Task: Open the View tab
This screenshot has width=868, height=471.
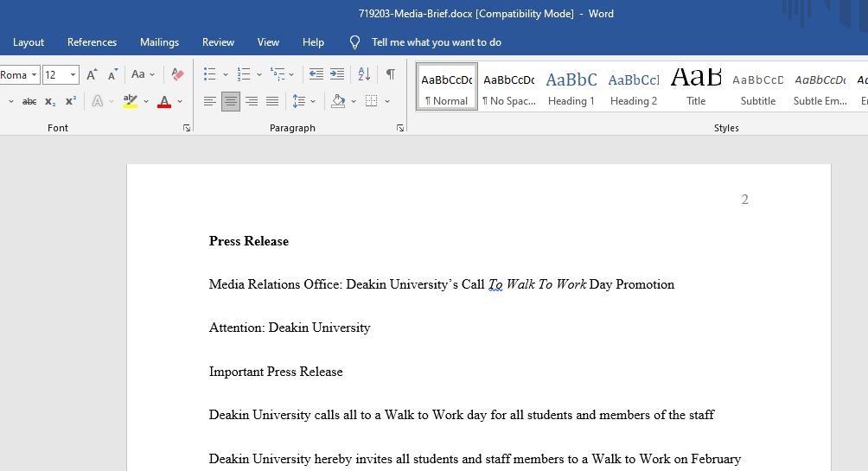Action: 268,42
